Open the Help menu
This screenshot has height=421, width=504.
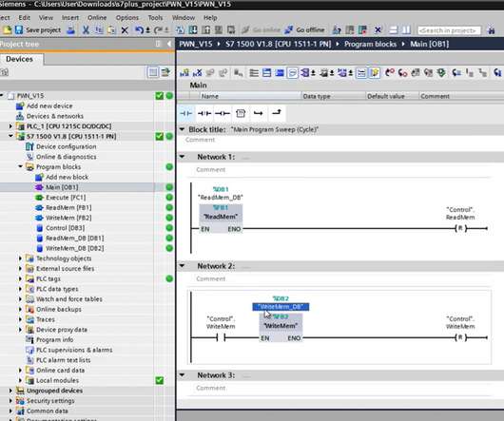click(210, 18)
